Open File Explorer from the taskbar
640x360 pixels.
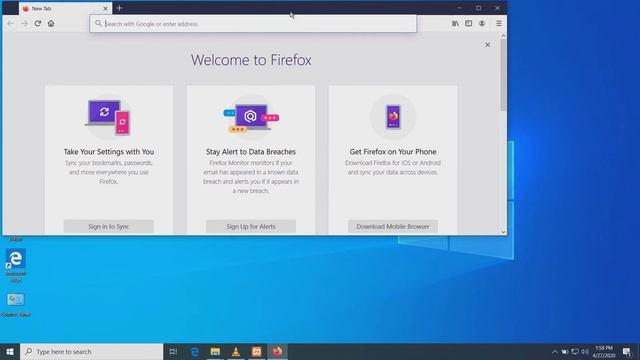click(x=215, y=351)
